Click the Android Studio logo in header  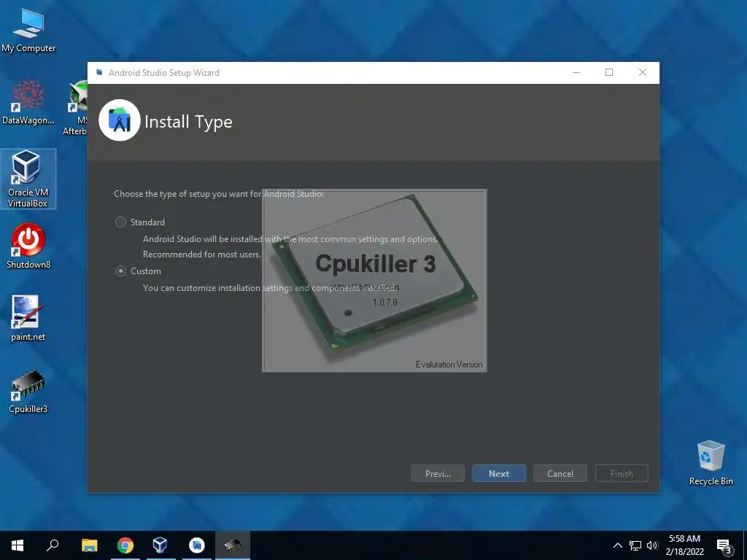[x=120, y=120]
